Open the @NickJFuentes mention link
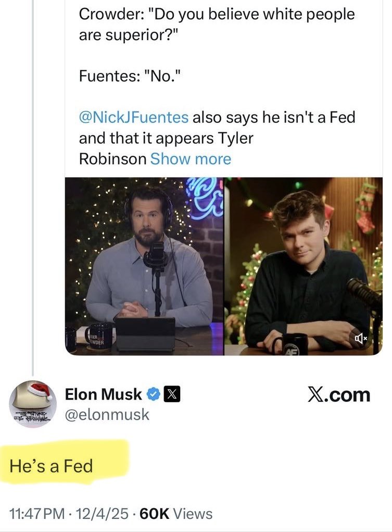Screen dimensions: 392x532 [134, 117]
